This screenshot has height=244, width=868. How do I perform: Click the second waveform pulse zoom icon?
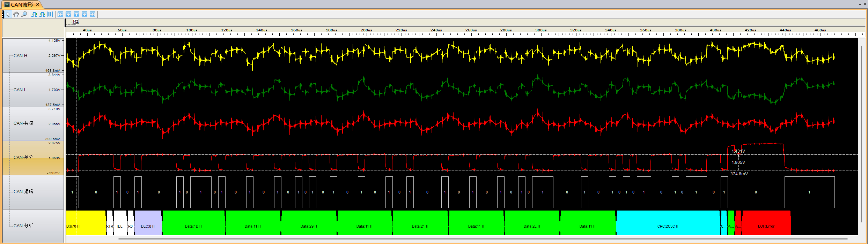point(42,14)
